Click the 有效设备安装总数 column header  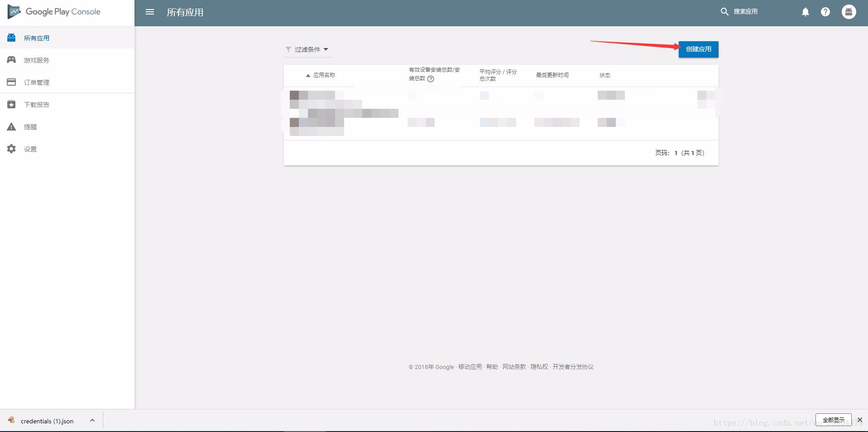434,74
